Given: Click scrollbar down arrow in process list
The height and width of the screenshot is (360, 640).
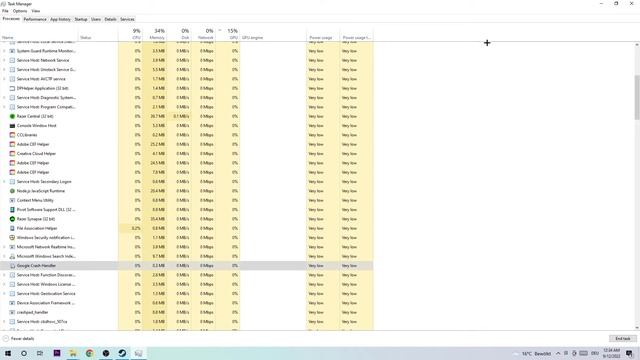Looking at the screenshot, I should tap(637, 327).
